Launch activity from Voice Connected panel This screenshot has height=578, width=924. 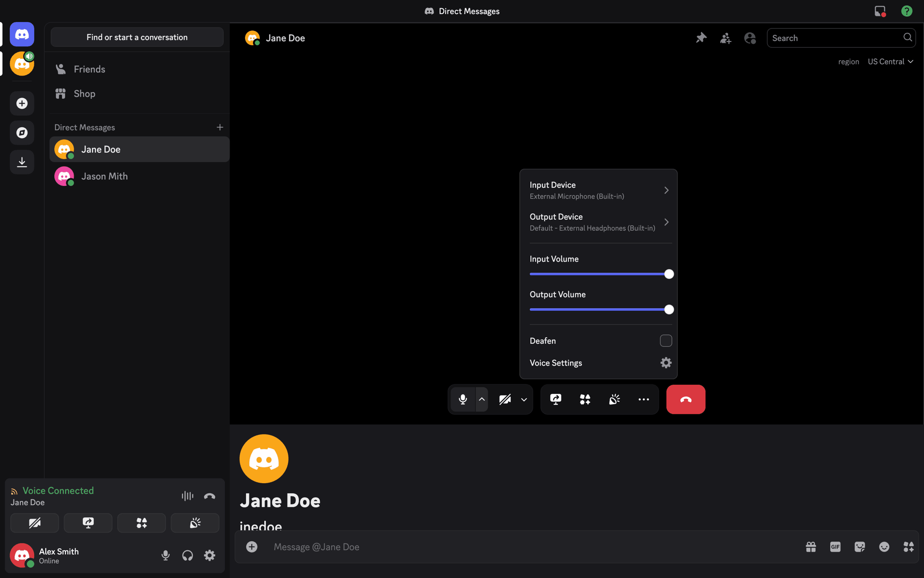(x=141, y=523)
